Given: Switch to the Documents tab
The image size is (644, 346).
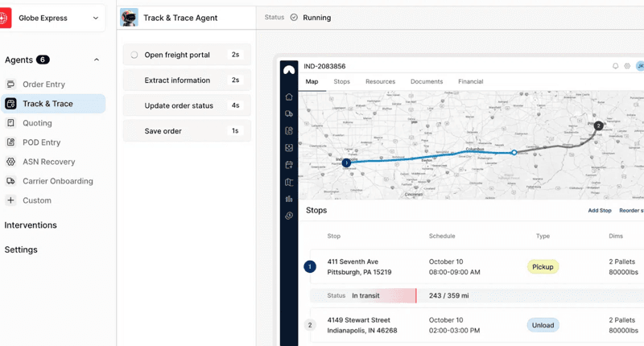Looking at the screenshot, I should pyautogui.click(x=426, y=82).
